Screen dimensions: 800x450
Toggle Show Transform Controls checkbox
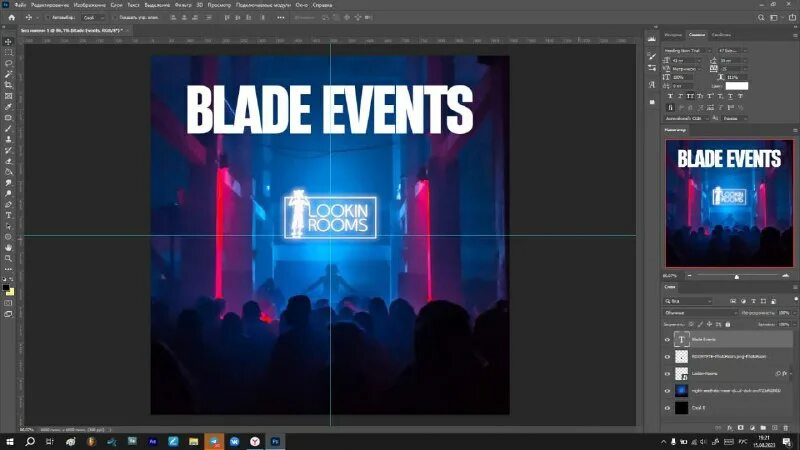point(114,17)
